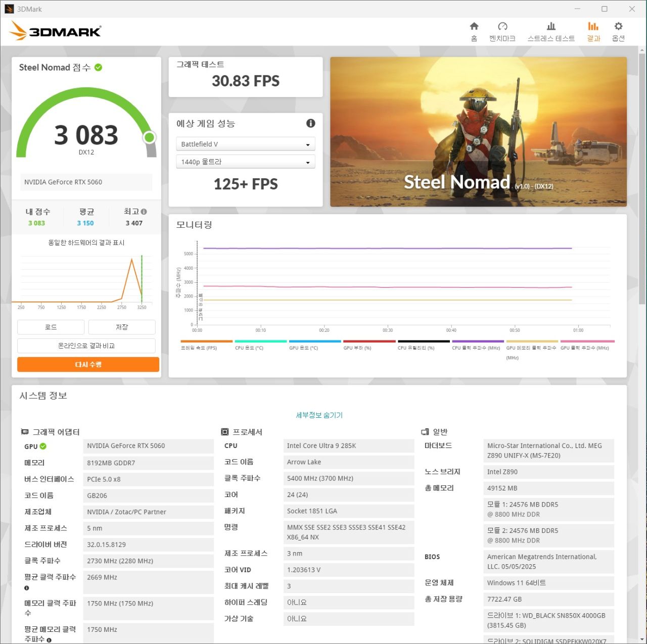The width and height of the screenshot is (647, 644).
Task: Click the 3DMark logo
Action: point(56,31)
